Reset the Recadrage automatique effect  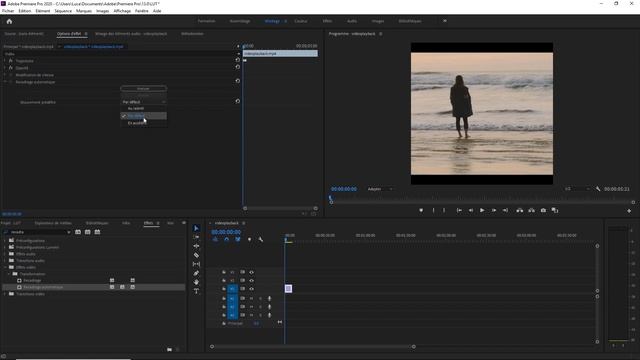(238, 81)
